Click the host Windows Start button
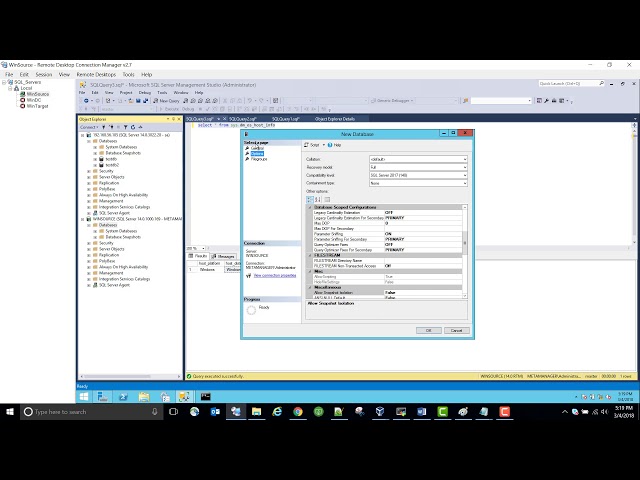Screen dimensions: 640x480 (10, 412)
